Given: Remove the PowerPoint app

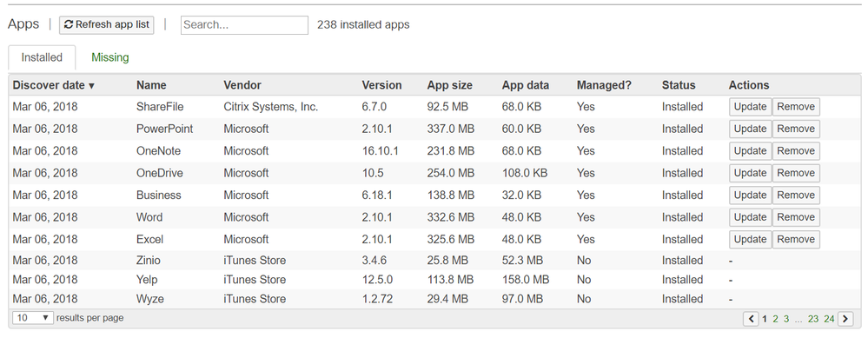Looking at the screenshot, I should [796, 129].
